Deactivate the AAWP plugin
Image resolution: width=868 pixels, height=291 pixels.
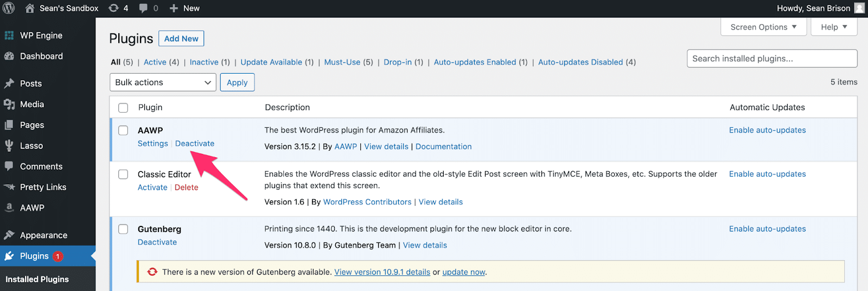click(195, 144)
